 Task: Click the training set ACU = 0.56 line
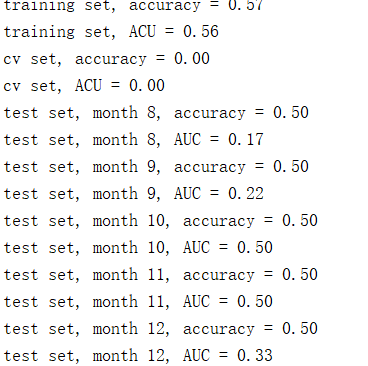[x=111, y=32]
